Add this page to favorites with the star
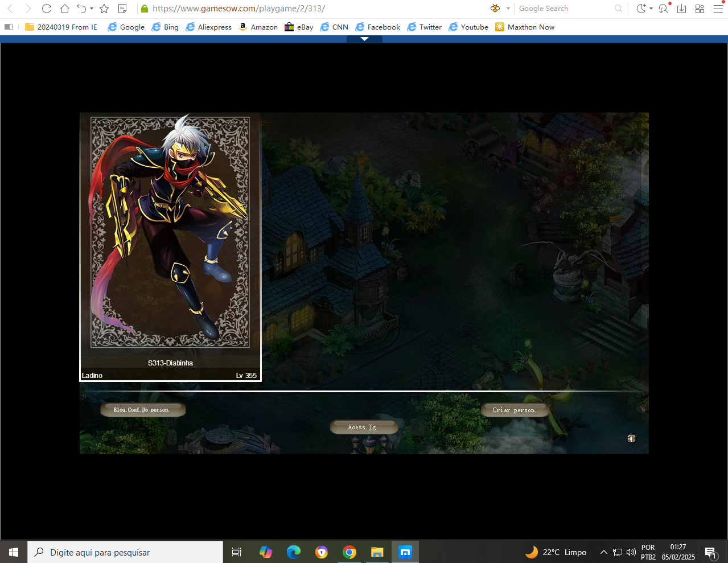Screen dimensions: 728x563 pyautogui.click(x=104, y=9)
